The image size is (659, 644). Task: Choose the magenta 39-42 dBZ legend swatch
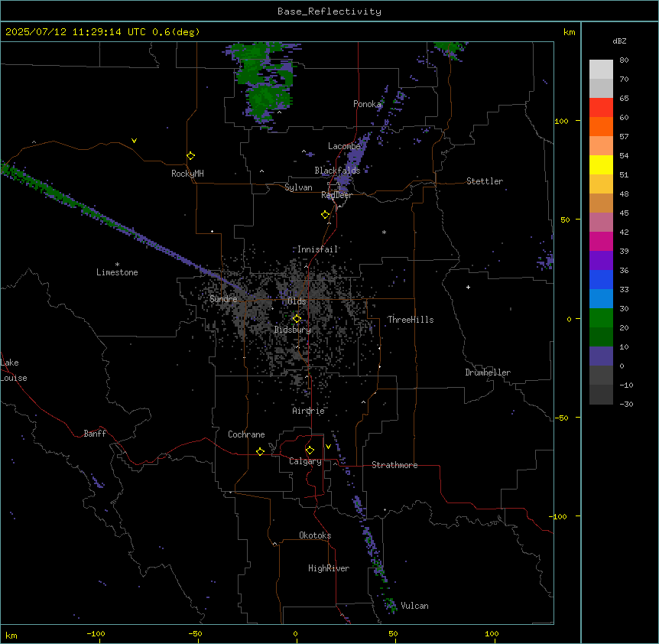[601, 241]
